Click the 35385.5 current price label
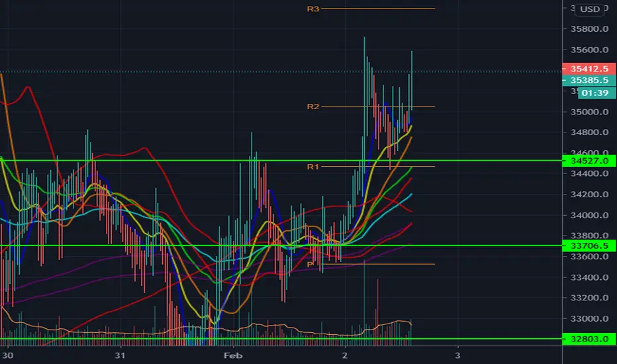 [589, 80]
